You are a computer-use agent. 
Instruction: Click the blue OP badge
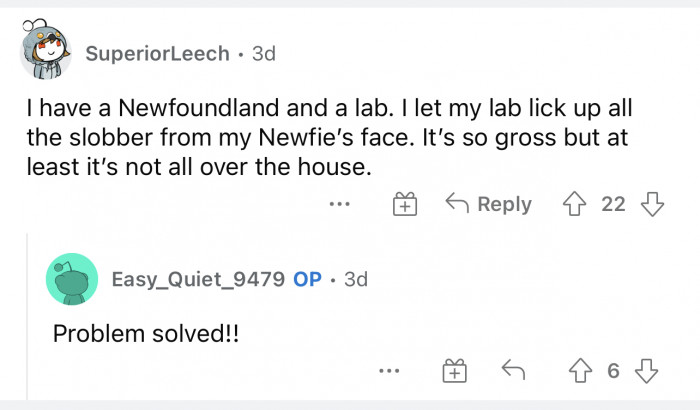307,279
